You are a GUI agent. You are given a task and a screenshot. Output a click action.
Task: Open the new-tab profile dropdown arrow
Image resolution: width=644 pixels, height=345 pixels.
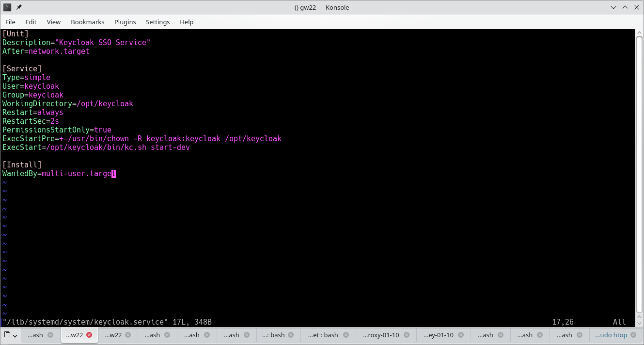[15, 335]
